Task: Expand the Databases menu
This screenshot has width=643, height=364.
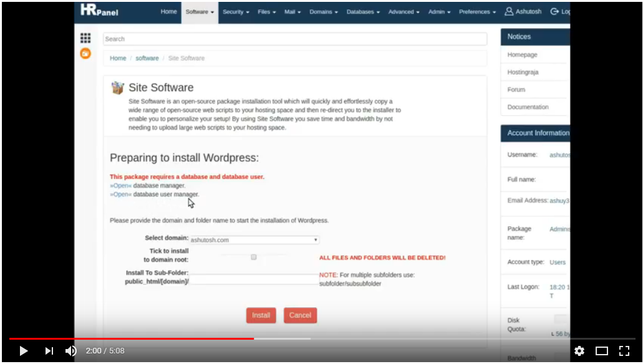Action: pos(363,12)
